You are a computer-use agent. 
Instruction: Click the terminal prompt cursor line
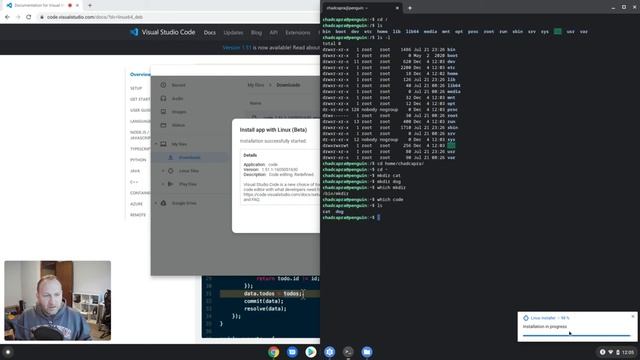(351, 218)
